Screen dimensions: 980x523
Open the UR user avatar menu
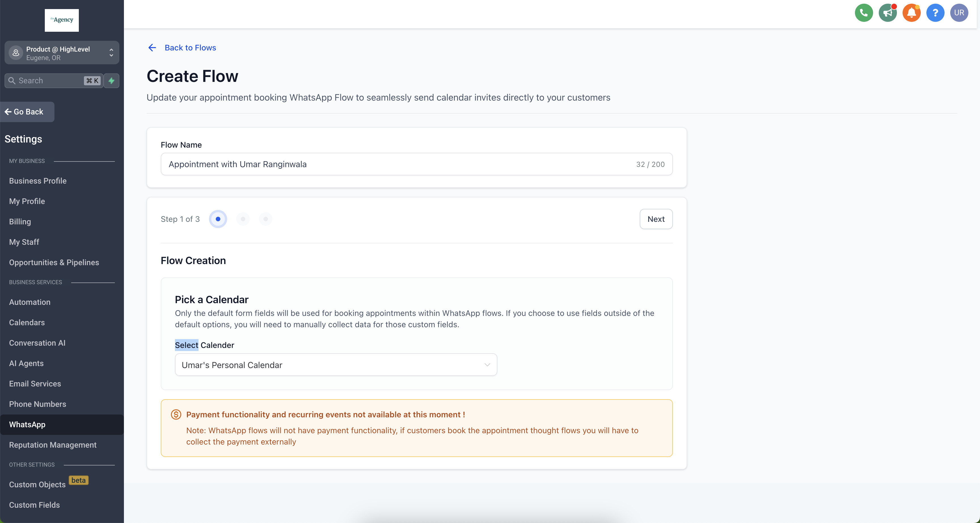coord(959,13)
